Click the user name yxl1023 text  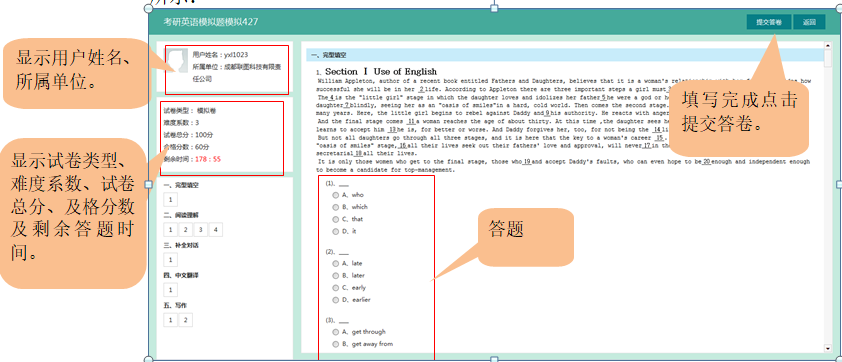pyautogui.click(x=236, y=55)
